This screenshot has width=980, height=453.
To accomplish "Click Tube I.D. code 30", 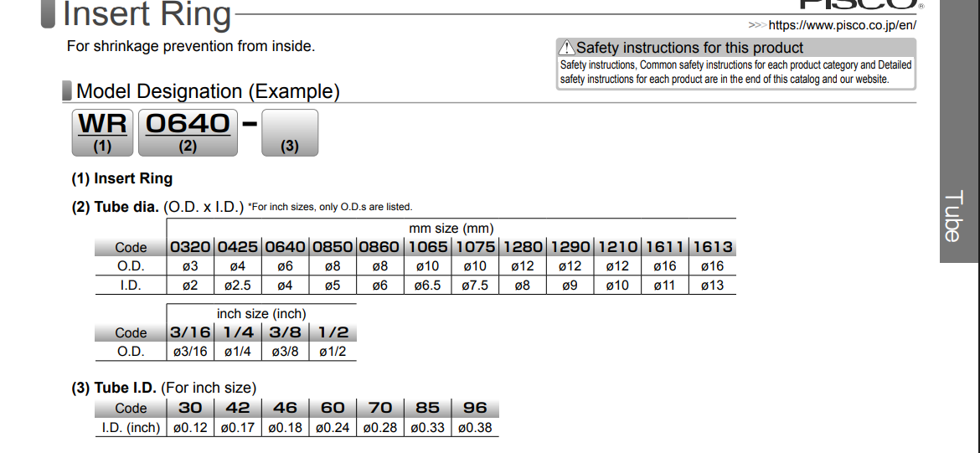I will pos(191,408).
